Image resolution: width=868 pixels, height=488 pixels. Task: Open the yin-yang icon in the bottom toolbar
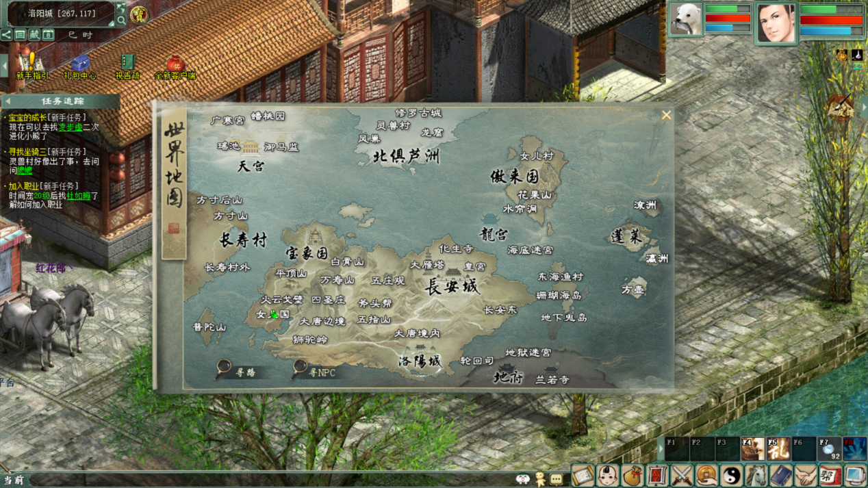pyautogui.click(x=731, y=475)
